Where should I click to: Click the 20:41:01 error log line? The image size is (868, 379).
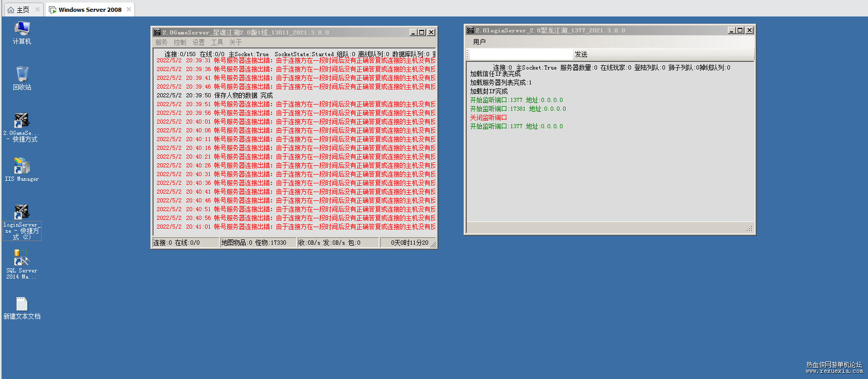pyautogui.click(x=296, y=227)
